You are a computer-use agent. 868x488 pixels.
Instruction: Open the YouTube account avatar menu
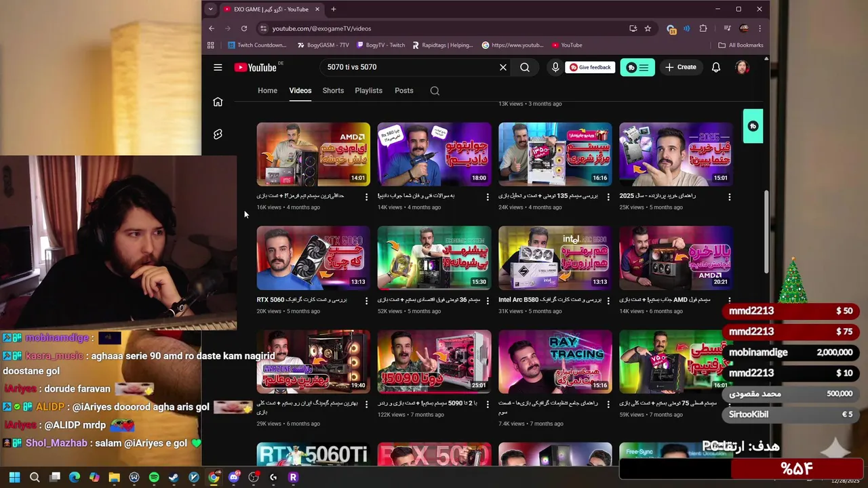[743, 67]
